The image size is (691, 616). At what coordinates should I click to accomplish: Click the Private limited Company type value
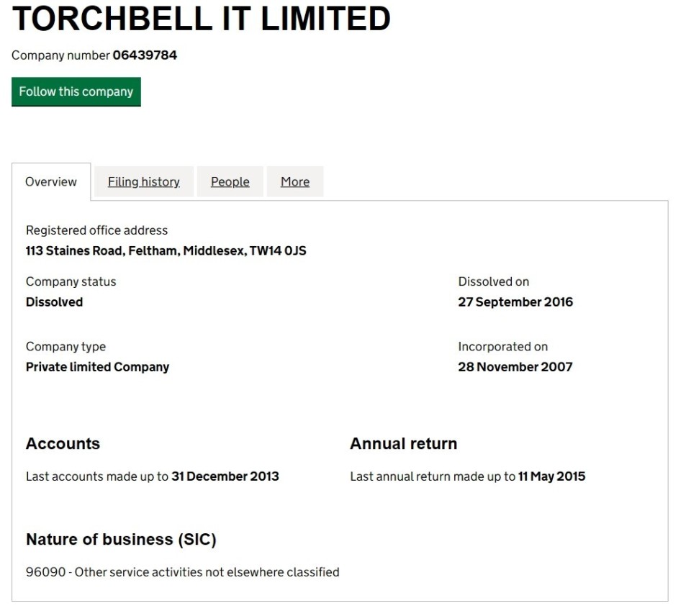97,366
